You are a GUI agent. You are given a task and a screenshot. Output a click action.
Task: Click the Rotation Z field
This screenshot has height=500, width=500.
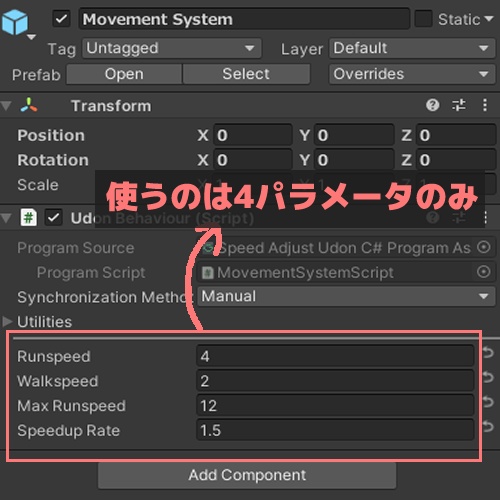[456, 160]
